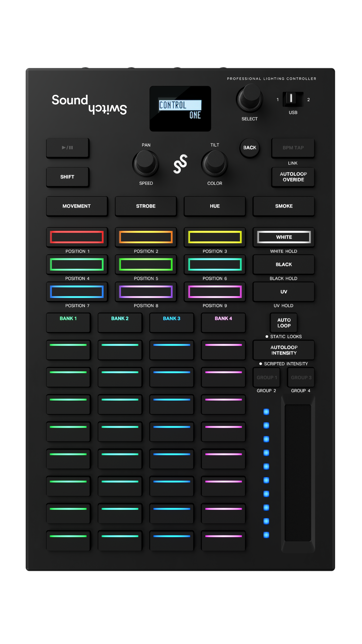
Task: Choose teal POSITION 6 pad
Action: [x=215, y=264]
